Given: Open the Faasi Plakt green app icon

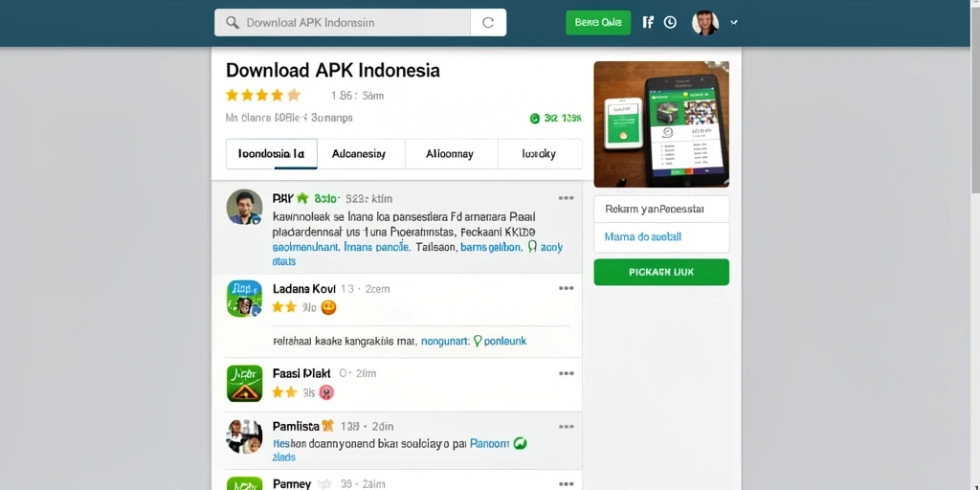Looking at the screenshot, I should coord(244,383).
